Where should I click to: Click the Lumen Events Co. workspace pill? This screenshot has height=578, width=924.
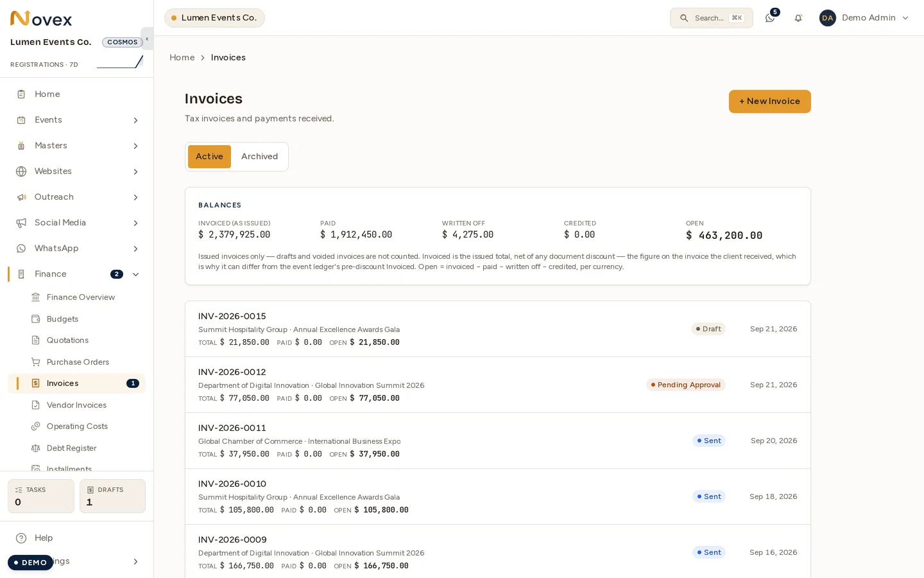click(214, 18)
